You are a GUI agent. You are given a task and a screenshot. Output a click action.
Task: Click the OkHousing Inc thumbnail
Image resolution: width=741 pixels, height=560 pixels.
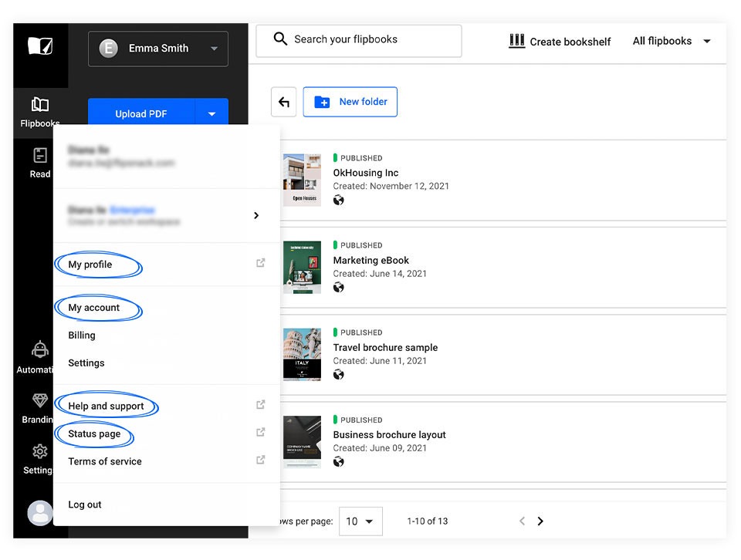[302, 180]
